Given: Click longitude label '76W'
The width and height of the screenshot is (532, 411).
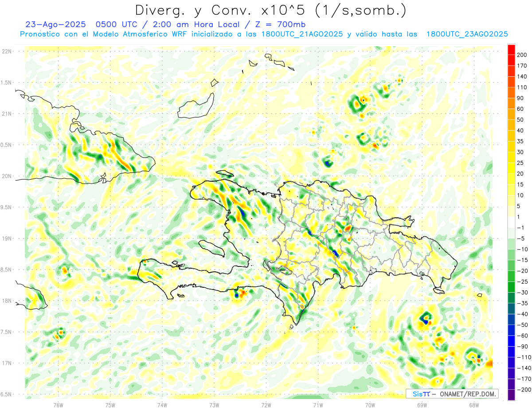Looking at the screenshot, I should tap(58, 405).
